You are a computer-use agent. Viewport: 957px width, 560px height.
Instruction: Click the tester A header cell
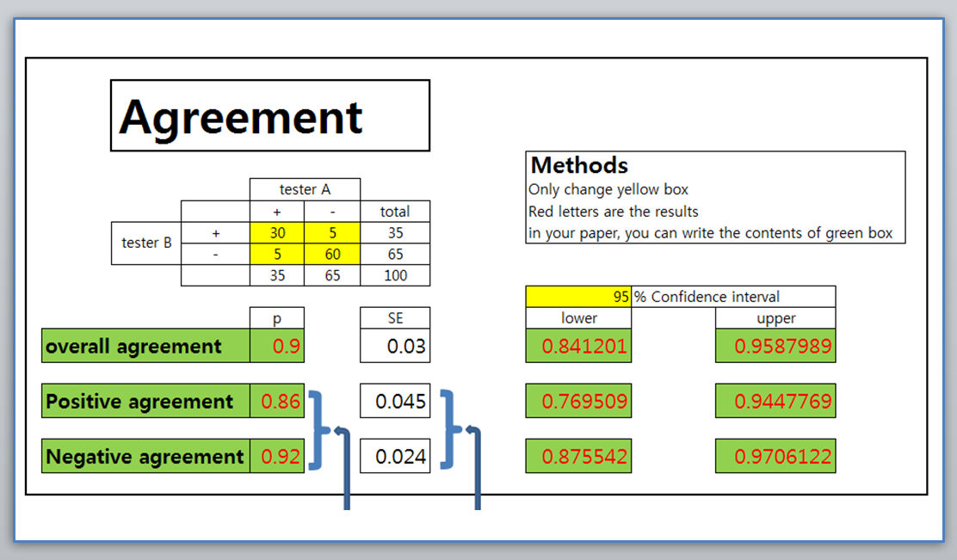point(304,189)
